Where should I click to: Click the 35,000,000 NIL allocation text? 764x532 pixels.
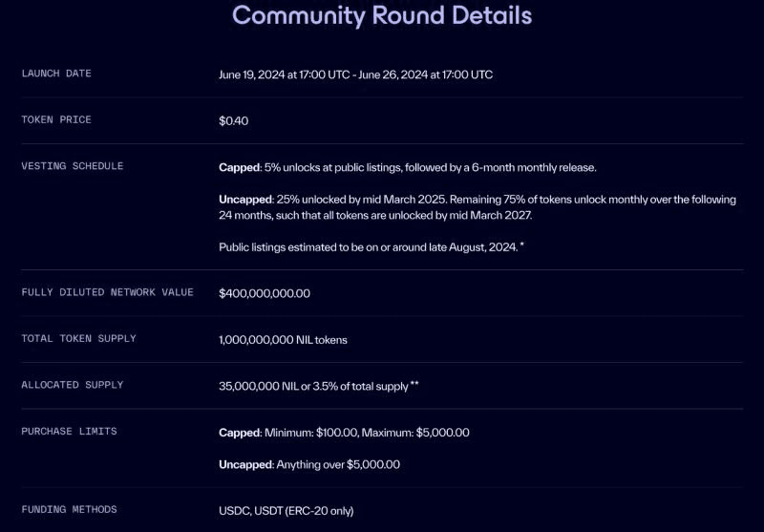click(x=318, y=386)
